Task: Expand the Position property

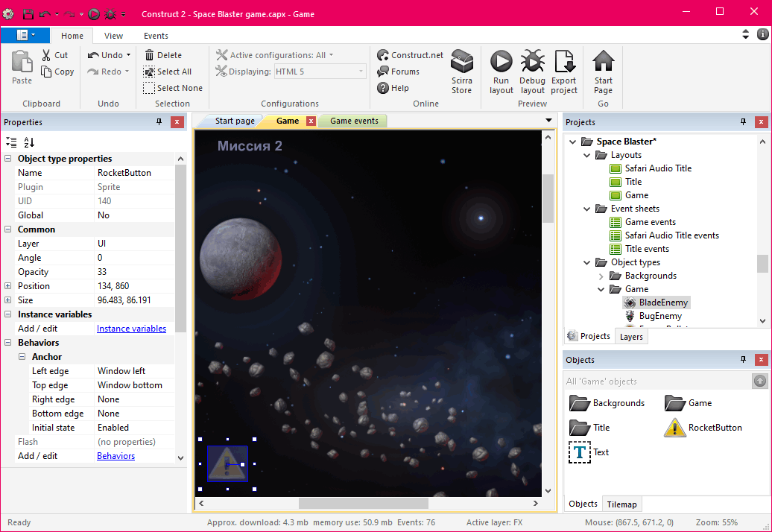Action: (8, 286)
